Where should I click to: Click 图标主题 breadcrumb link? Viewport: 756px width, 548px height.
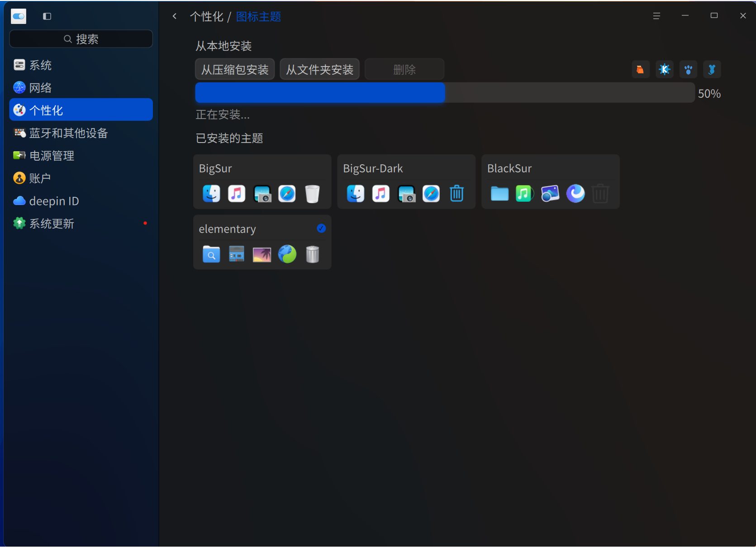(x=258, y=17)
